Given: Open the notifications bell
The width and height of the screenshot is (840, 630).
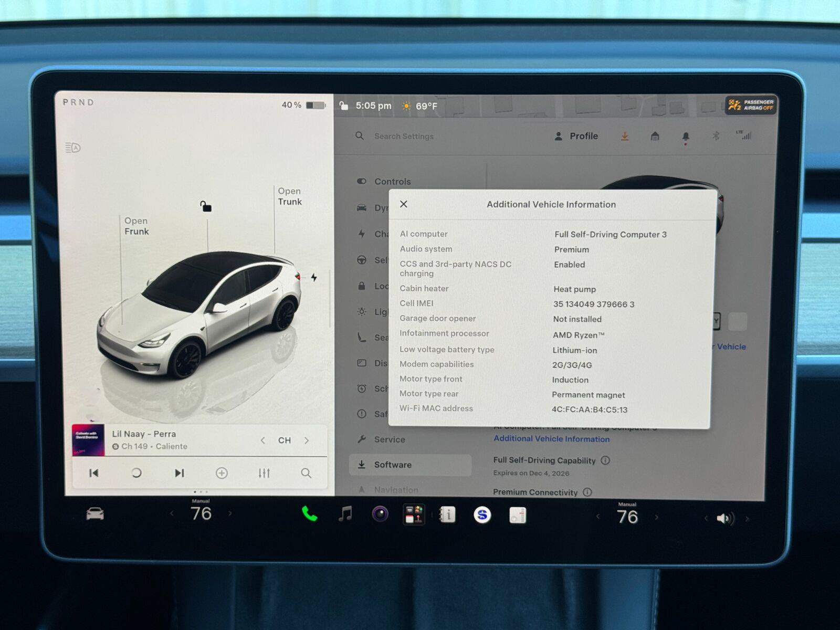Looking at the screenshot, I should pos(685,137).
